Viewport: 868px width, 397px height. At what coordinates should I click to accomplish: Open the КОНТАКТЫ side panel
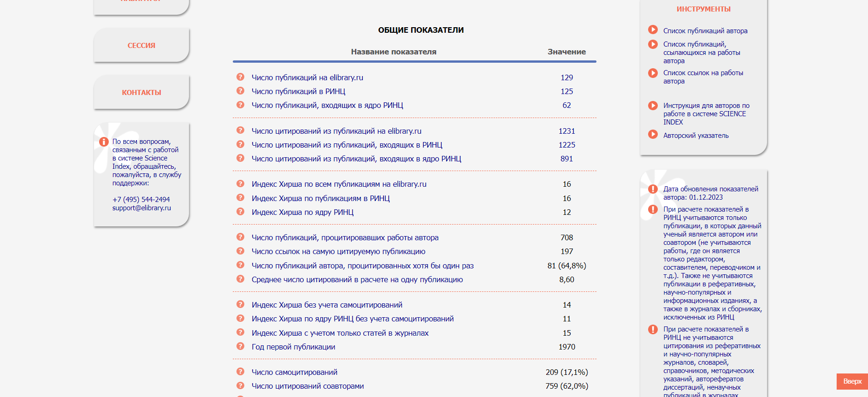coord(142,92)
